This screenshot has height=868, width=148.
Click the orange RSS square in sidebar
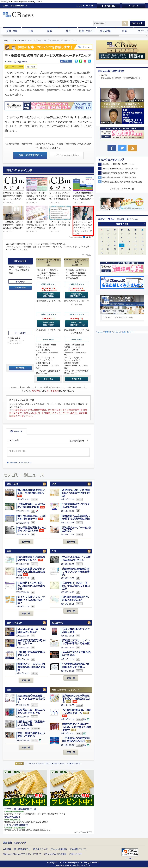click(132, 148)
